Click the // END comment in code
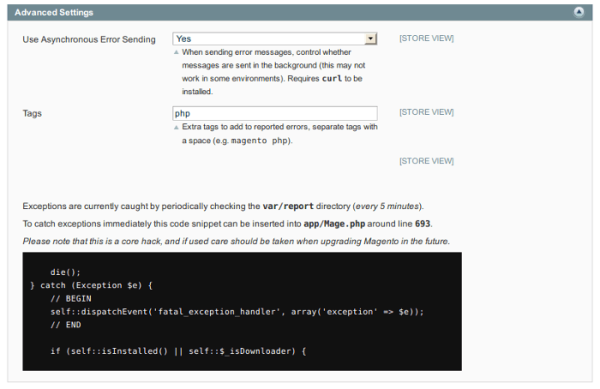This screenshot has height=389, width=600. 66,325
